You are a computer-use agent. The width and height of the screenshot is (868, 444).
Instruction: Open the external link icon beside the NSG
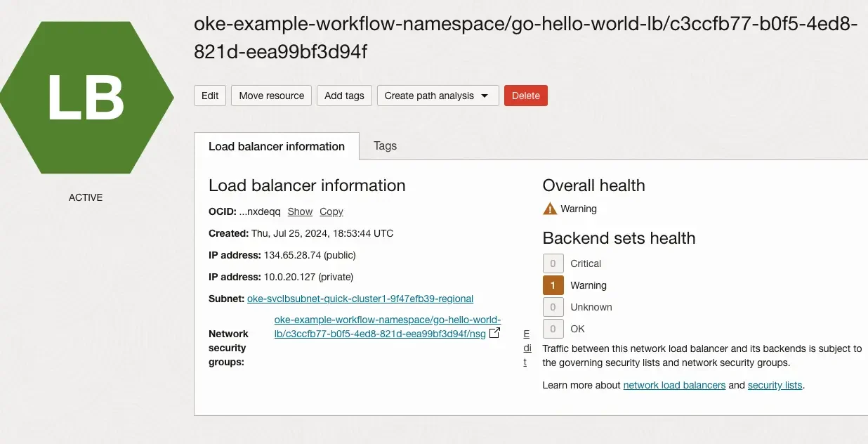point(494,333)
